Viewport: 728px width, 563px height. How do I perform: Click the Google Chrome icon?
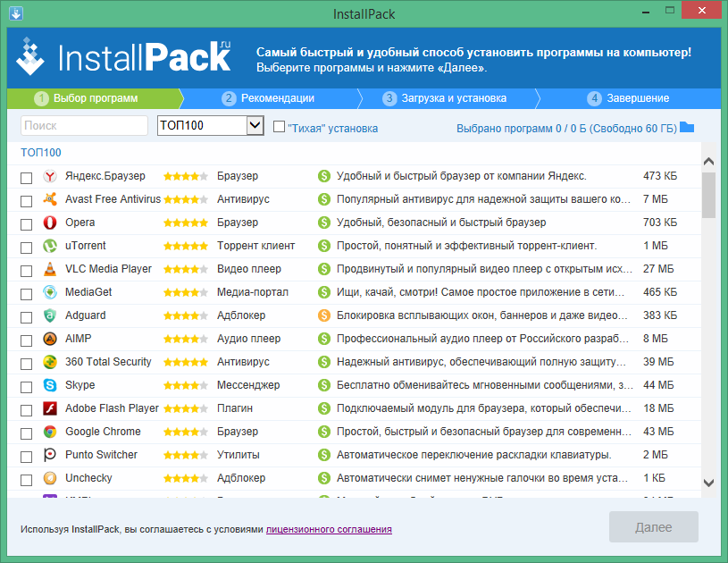(50, 432)
